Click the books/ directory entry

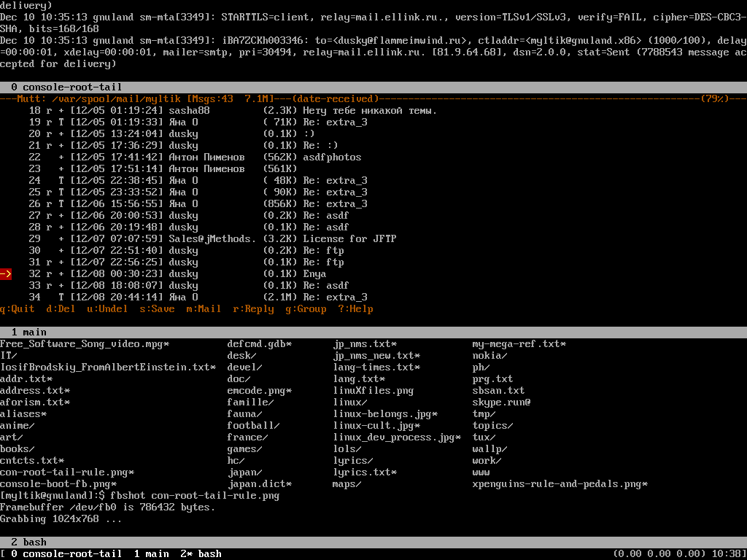tap(18, 449)
